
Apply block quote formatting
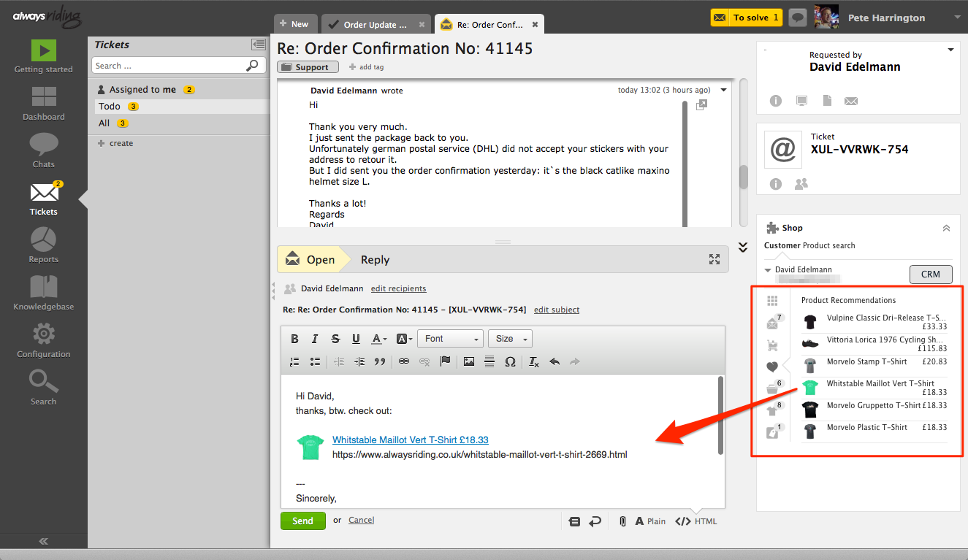379,361
